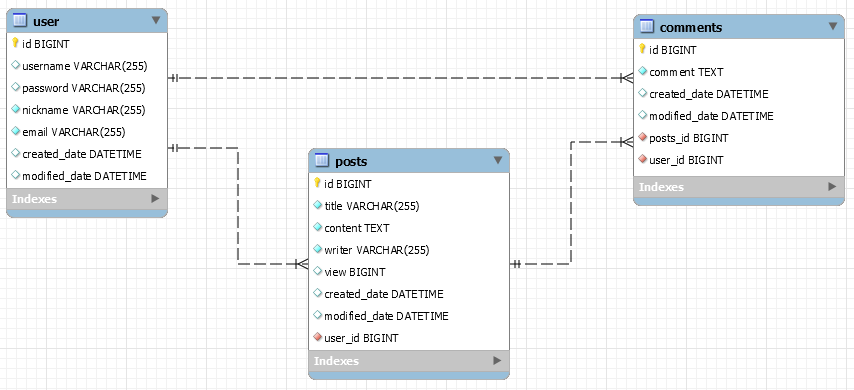Select the writer VARCHAR(255) column
The image size is (854, 390).
(377, 250)
